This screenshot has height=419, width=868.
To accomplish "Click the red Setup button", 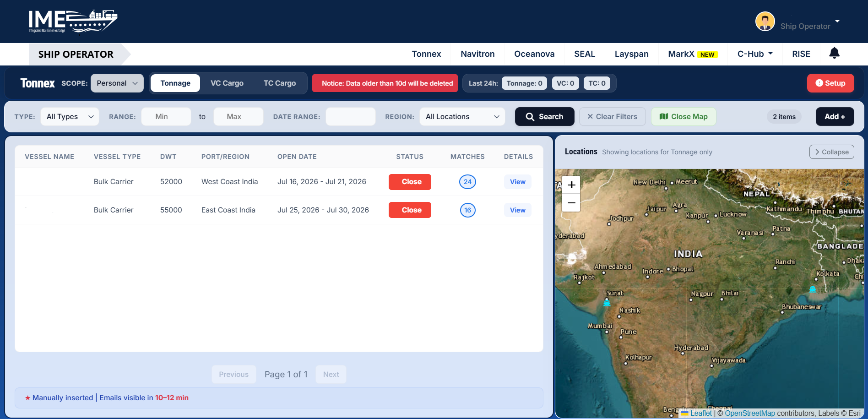I will tap(830, 83).
